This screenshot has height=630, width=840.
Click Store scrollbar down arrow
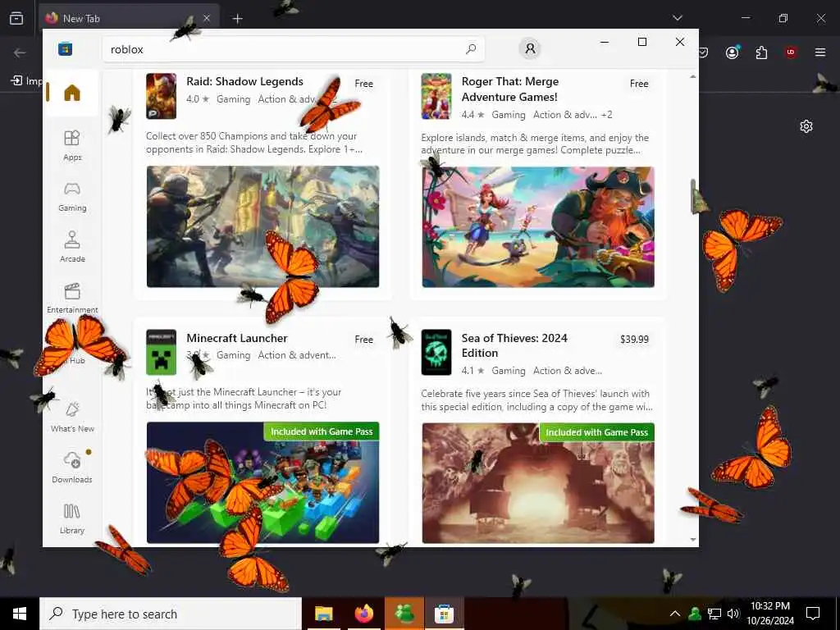click(x=692, y=540)
